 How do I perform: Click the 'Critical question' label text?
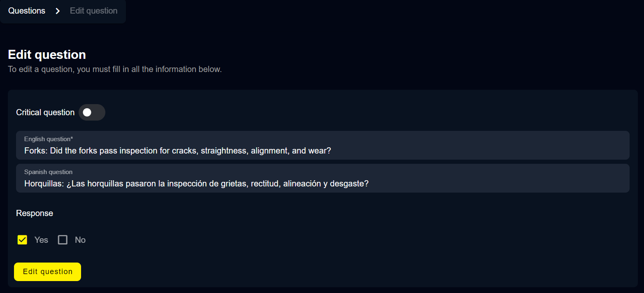click(x=45, y=112)
